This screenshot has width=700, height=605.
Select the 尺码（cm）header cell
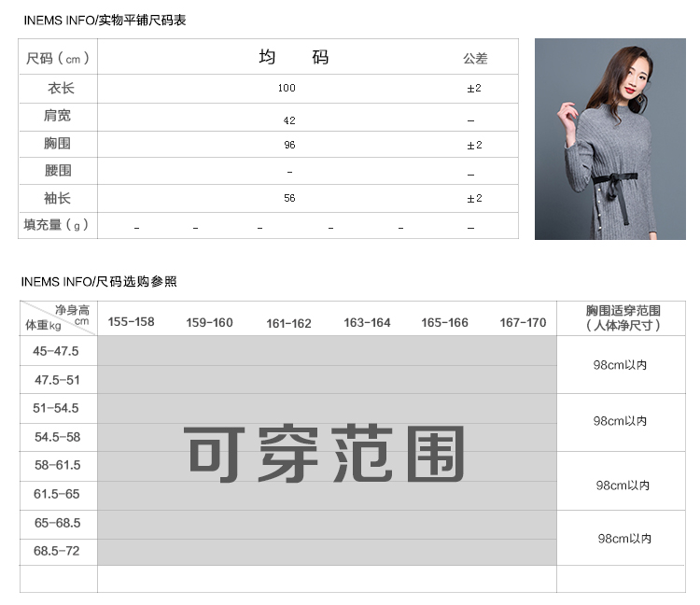click(x=58, y=58)
